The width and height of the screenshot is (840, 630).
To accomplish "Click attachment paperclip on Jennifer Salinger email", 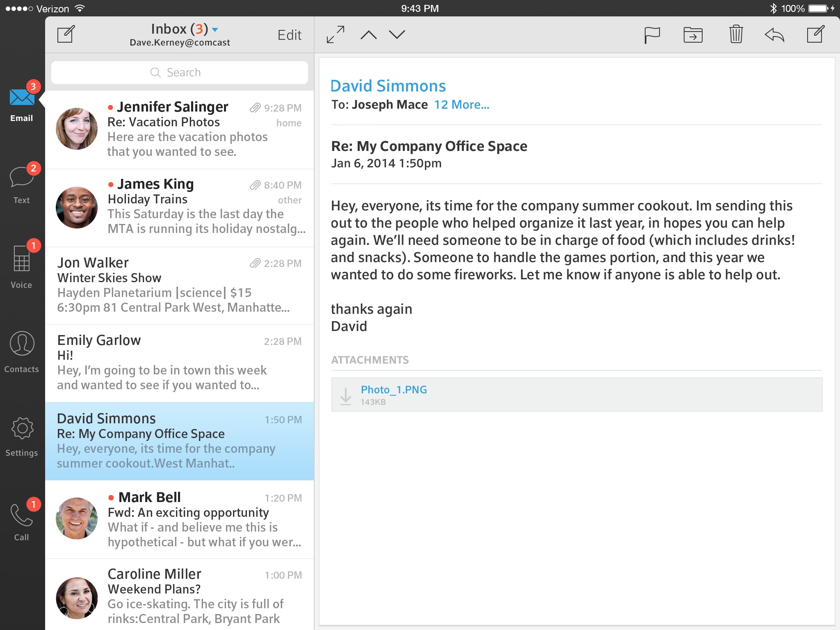I will point(255,108).
